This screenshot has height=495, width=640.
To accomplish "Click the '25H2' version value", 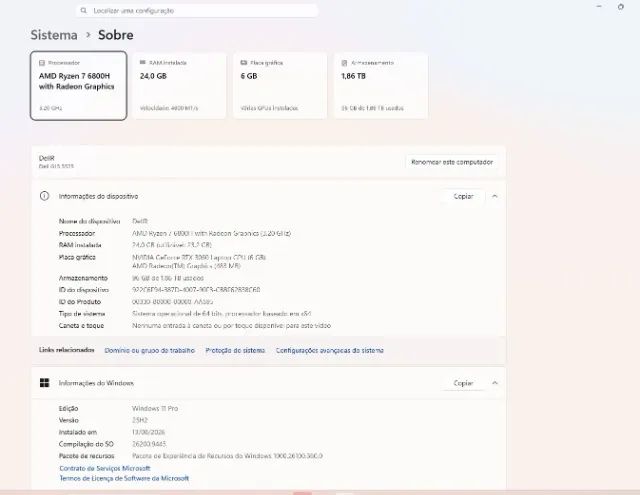I will (x=140, y=420).
